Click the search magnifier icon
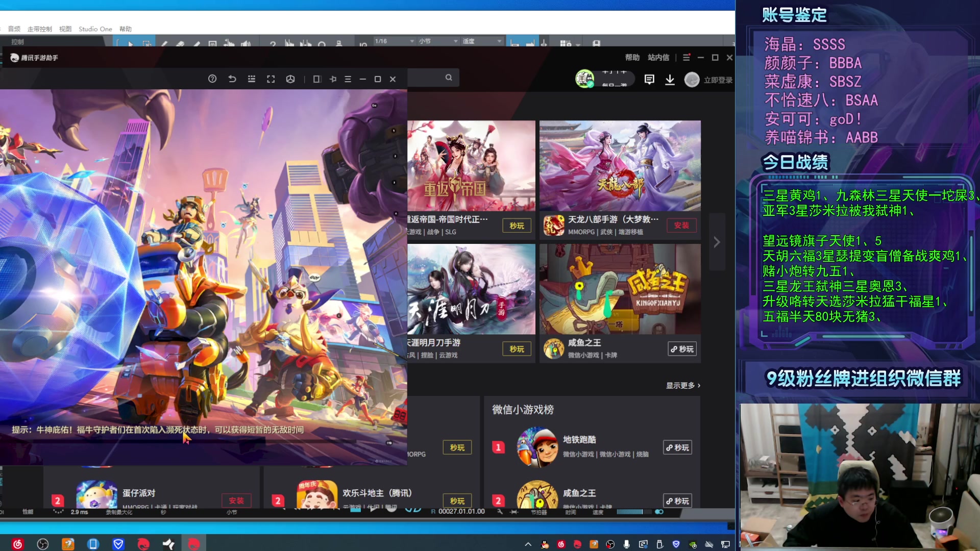The width and height of the screenshot is (980, 551). tap(449, 78)
